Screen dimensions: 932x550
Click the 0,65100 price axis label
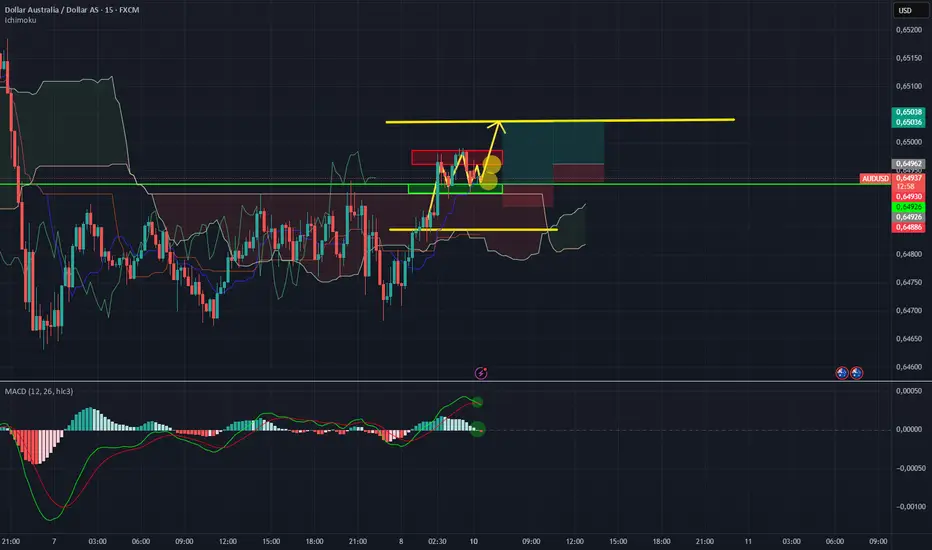tap(909, 86)
